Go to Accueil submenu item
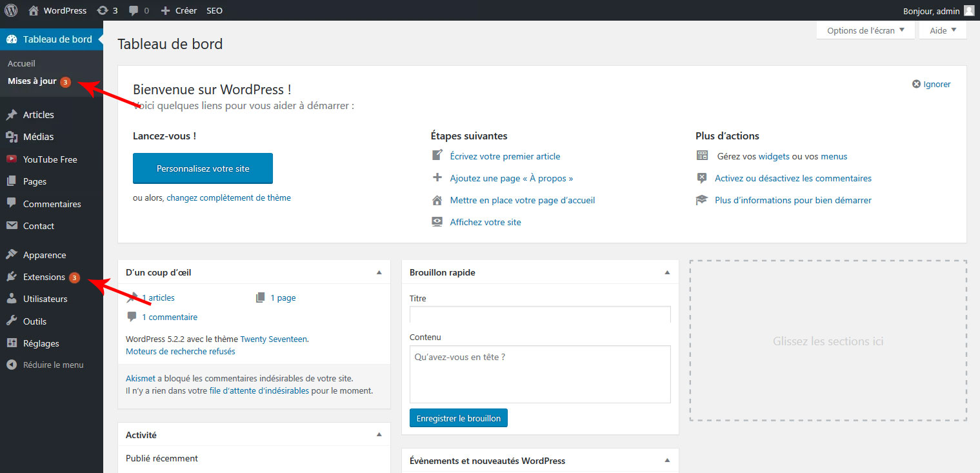This screenshot has height=473, width=980. click(x=21, y=63)
